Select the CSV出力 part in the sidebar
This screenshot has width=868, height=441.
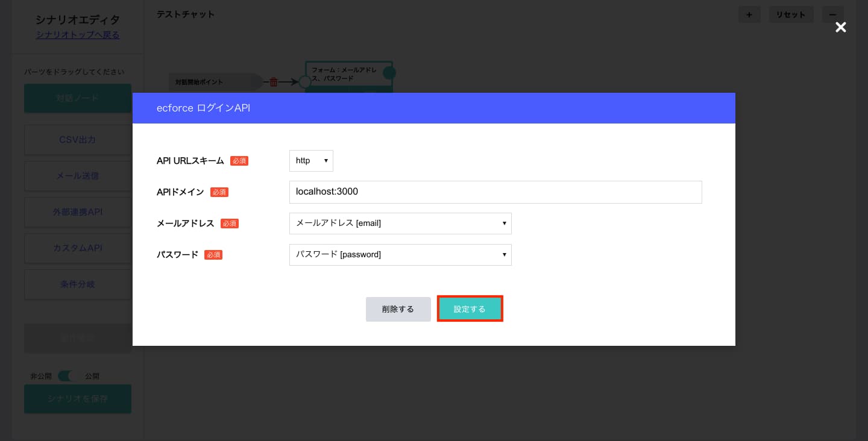[x=78, y=140]
